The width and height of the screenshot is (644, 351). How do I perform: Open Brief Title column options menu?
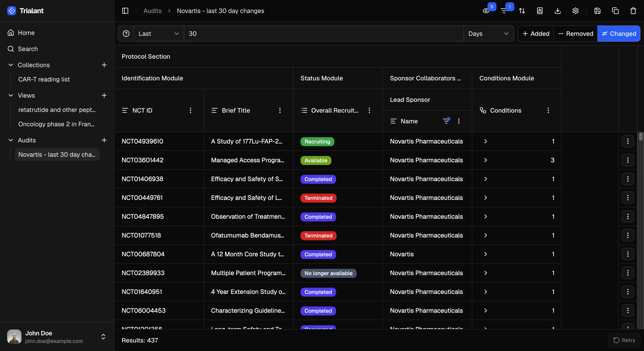[280, 110]
